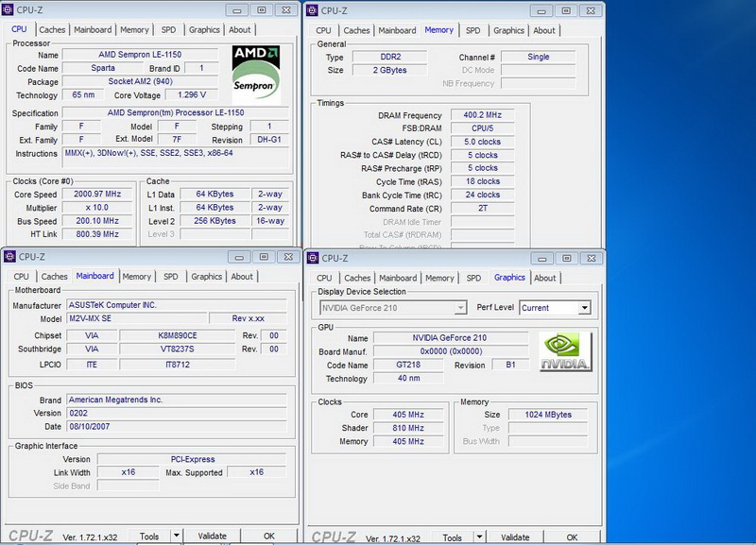Image resolution: width=756 pixels, height=545 pixels.
Task: Click the FSB:DRAM value CPU/5
Action: [482, 128]
